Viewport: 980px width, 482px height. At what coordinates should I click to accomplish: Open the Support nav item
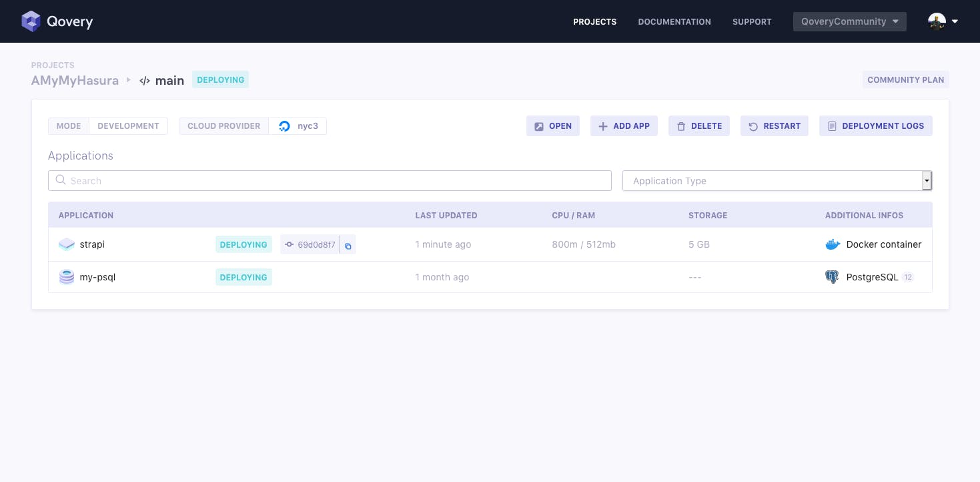pos(752,22)
